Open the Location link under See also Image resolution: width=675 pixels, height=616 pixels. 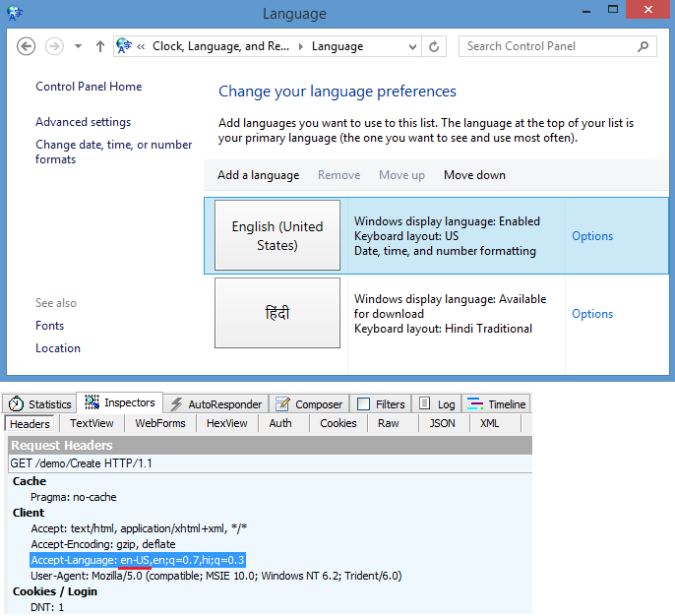click(58, 348)
